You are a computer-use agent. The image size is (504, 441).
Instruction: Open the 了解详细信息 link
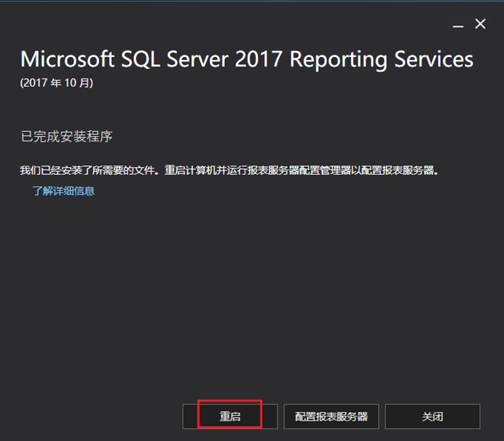pyautogui.click(x=63, y=191)
